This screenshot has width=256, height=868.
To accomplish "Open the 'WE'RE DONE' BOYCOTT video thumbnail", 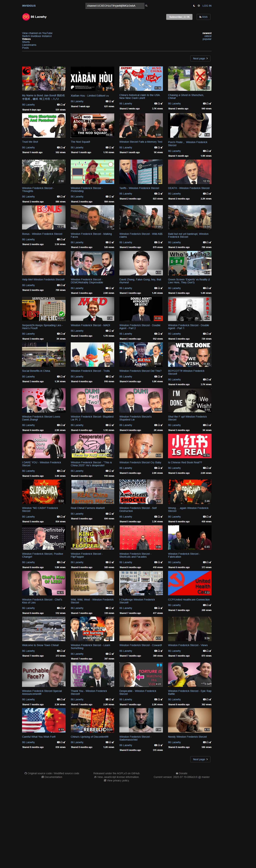I will tap(190, 354).
